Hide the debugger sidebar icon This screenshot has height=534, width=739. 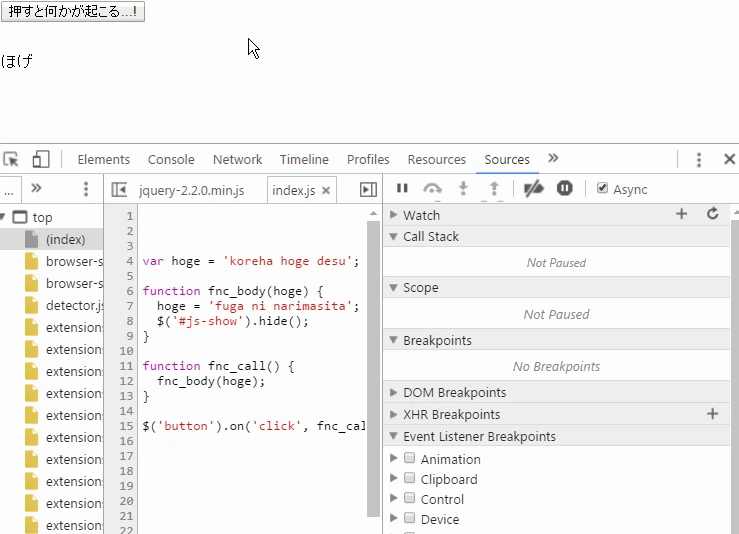pos(368,189)
